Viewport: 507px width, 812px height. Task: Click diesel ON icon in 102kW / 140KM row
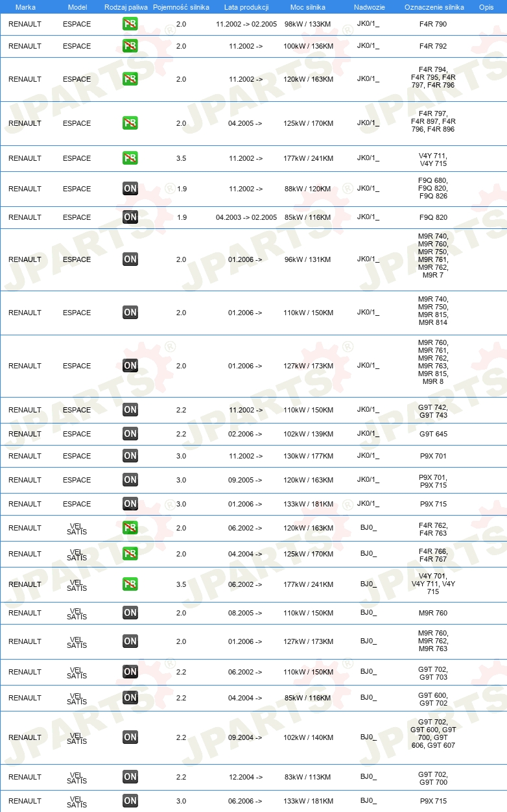130,737
